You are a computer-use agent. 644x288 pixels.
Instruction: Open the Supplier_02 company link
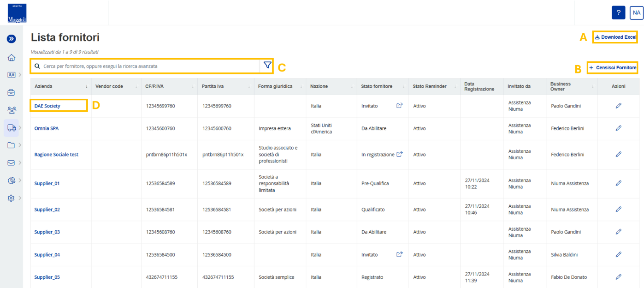pos(47,210)
